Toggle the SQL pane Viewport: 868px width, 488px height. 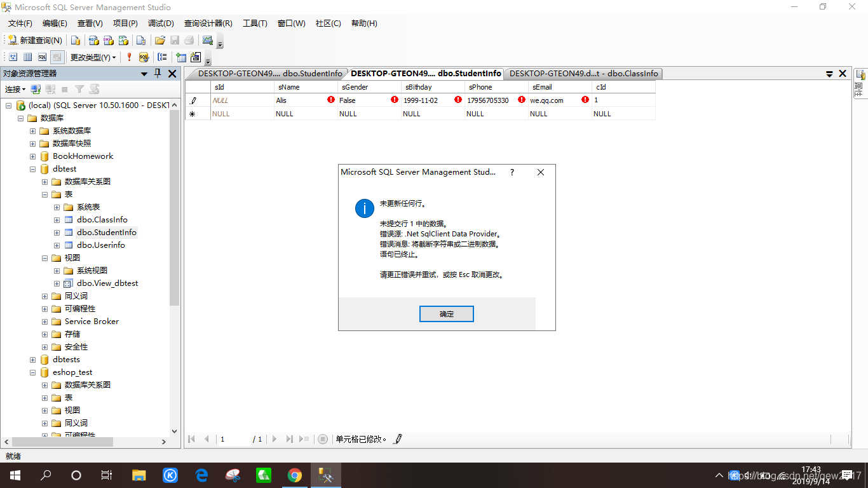[x=42, y=57]
